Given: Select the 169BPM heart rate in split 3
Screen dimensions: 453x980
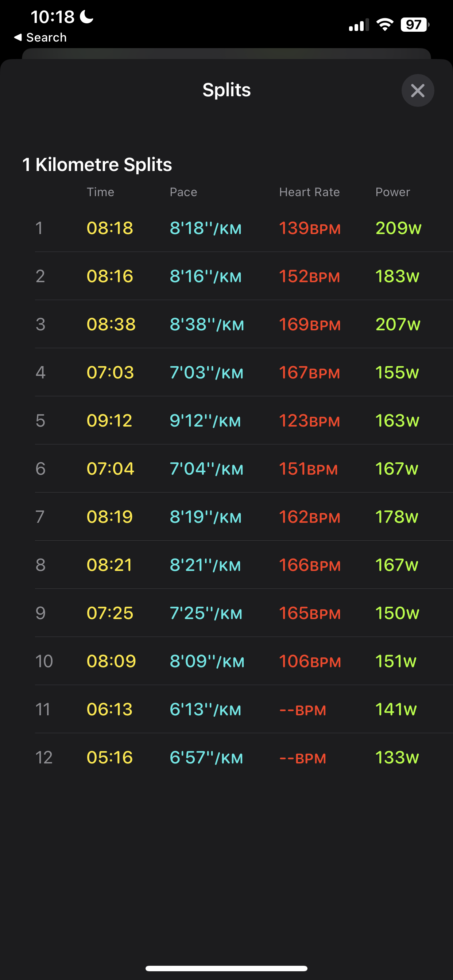Looking at the screenshot, I should pyautogui.click(x=310, y=324).
